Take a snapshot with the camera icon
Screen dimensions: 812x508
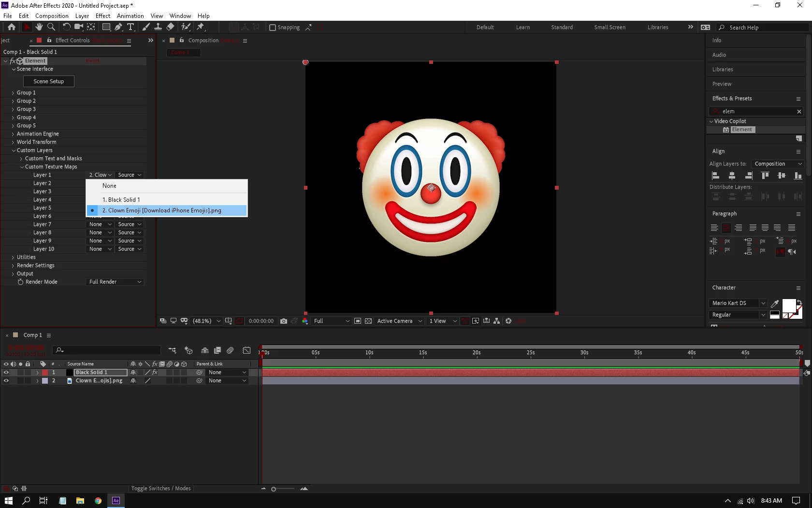[x=284, y=321]
